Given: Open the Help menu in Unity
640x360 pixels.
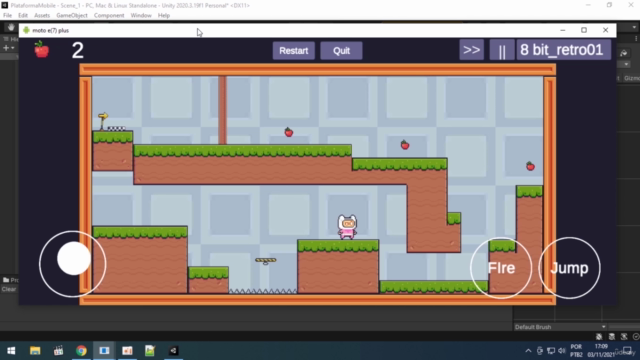Looking at the screenshot, I should pos(164,16).
